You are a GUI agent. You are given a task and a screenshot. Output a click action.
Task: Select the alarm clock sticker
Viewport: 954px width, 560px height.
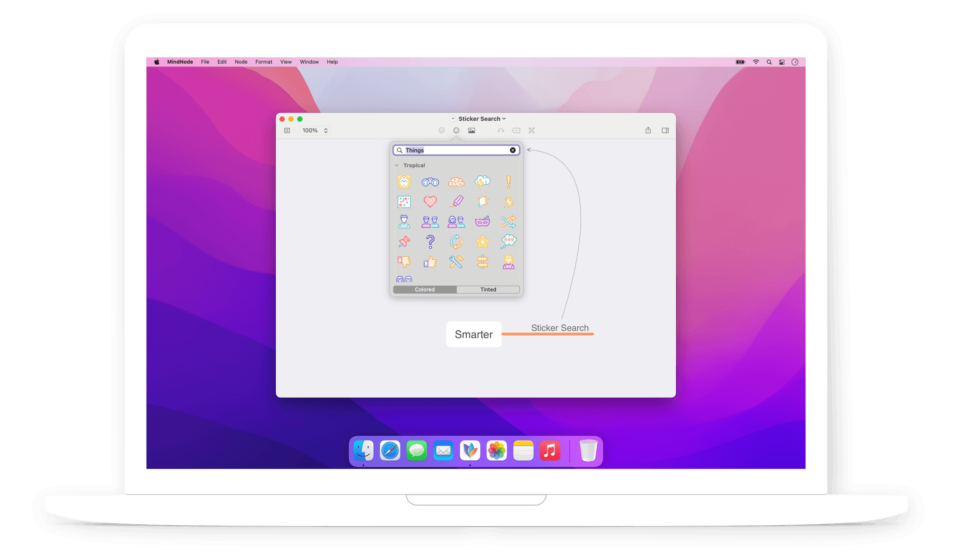404,181
